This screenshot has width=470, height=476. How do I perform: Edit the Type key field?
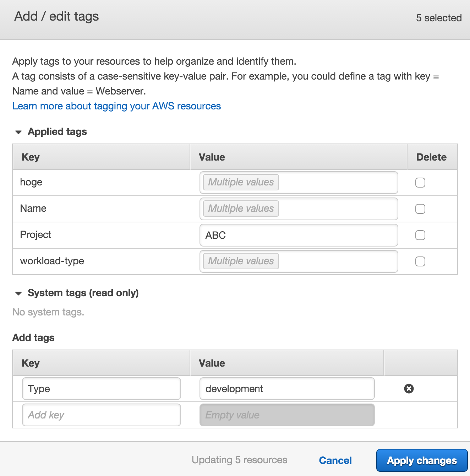point(101,389)
